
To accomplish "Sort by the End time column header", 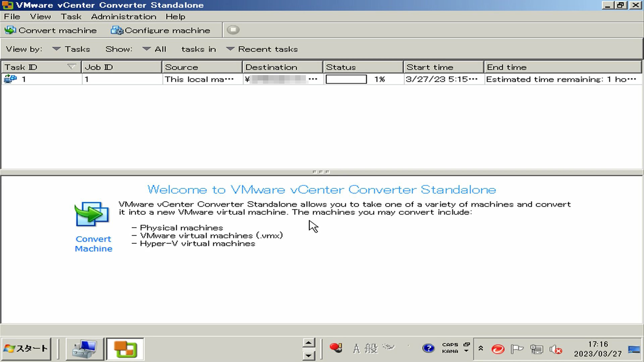I will tap(563, 67).
